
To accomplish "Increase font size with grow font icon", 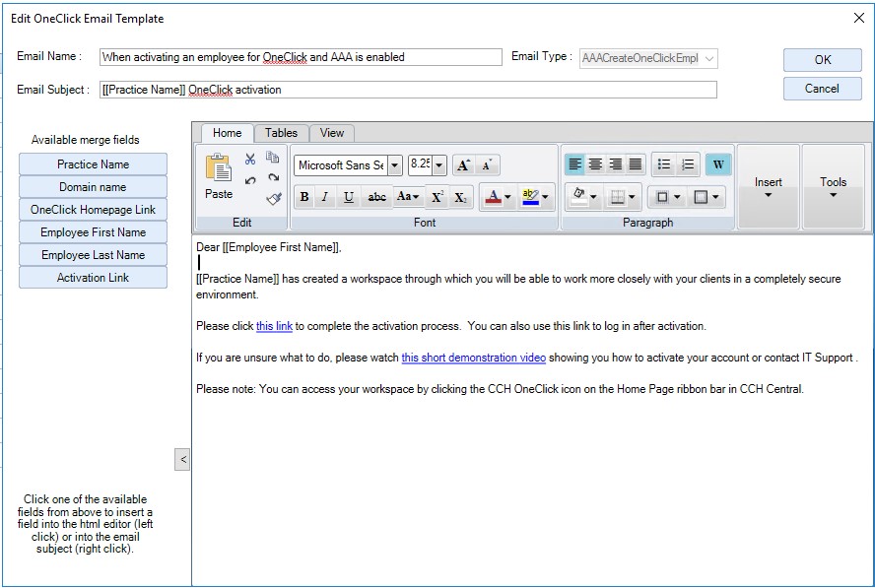I will (x=464, y=165).
